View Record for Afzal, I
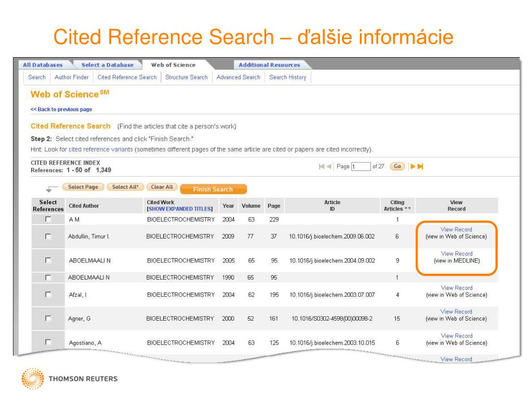The height and width of the screenshot is (399, 532). click(x=457, y=288)
